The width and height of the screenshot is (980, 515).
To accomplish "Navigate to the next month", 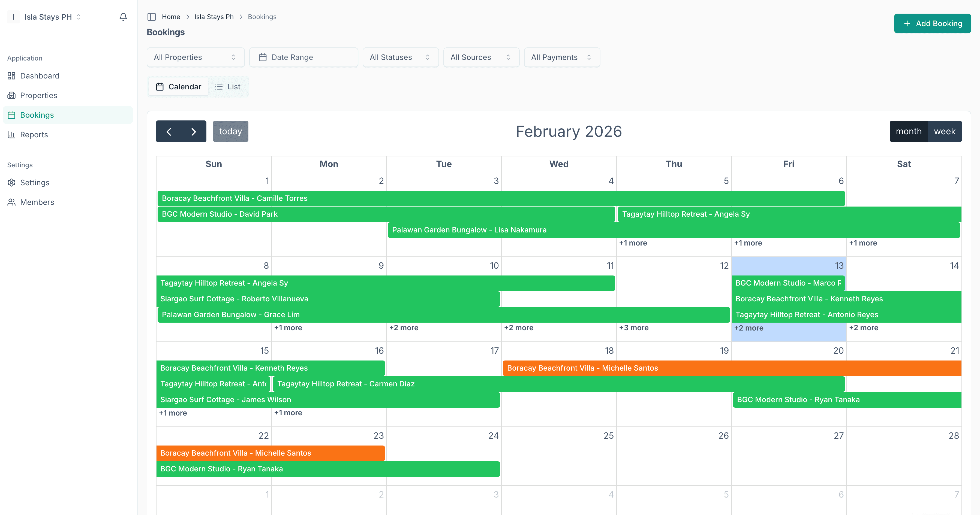I will coord(193,131).
